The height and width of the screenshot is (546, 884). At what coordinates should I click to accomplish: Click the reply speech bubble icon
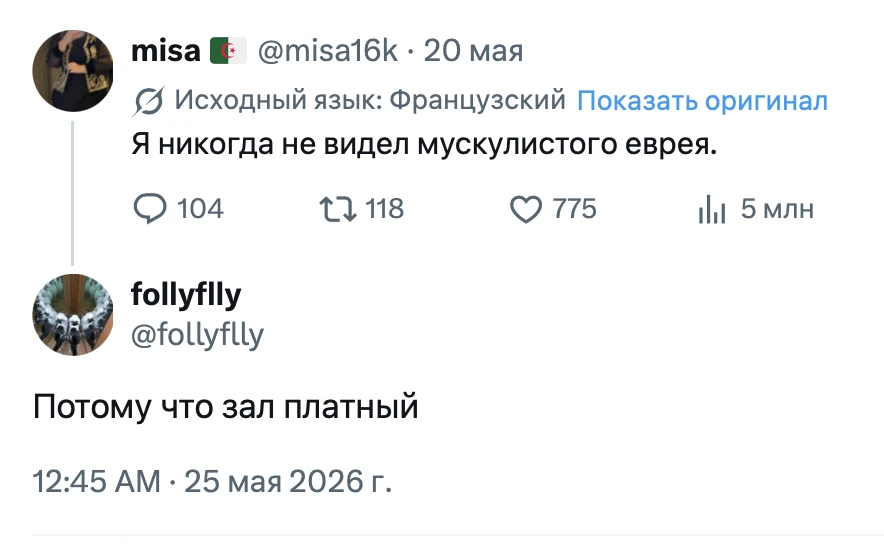(x=149, y=209)
